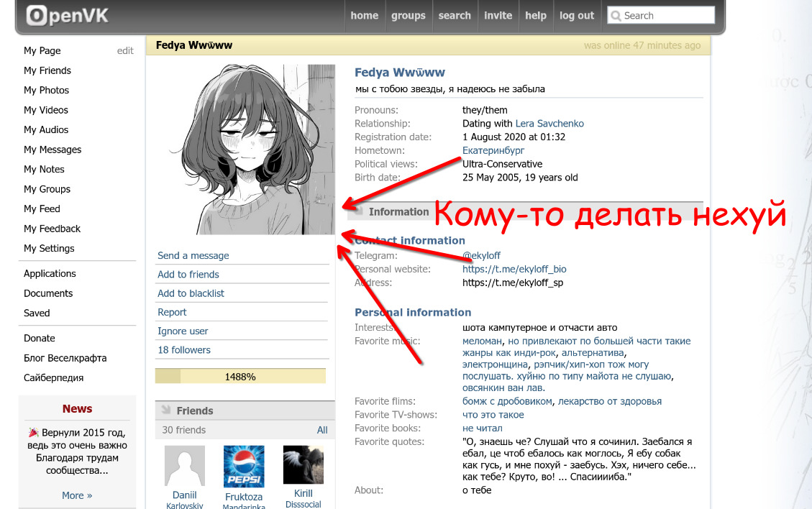This screenshot has width=812, height=509.
Task: Open the 18 followers list
Action: (184, 350)
